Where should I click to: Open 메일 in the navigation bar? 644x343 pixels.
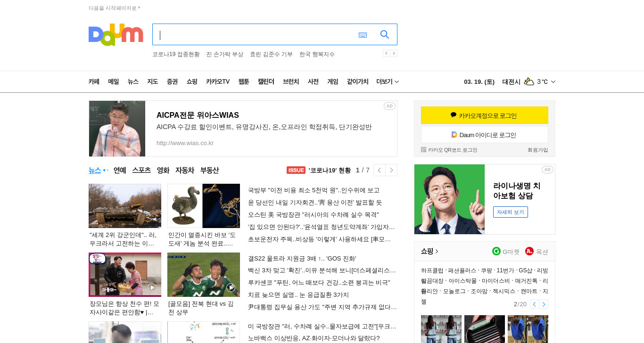click(x=114, y=82)
